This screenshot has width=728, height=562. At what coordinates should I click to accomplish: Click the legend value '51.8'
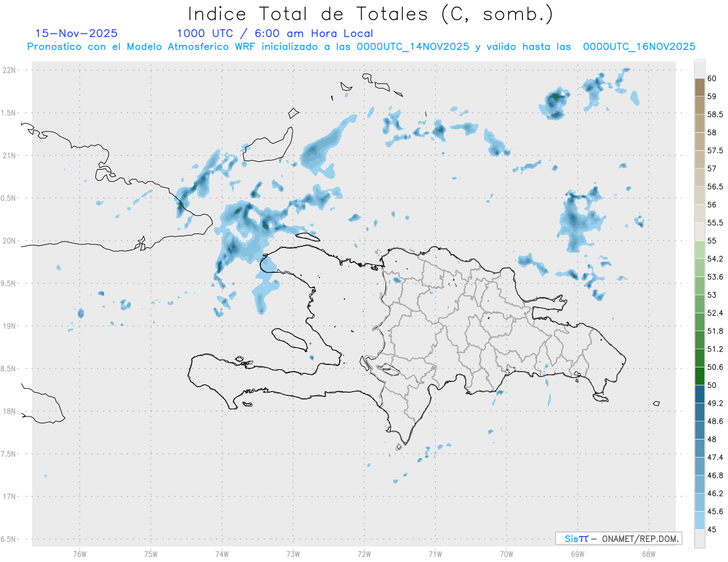[716, 331]
